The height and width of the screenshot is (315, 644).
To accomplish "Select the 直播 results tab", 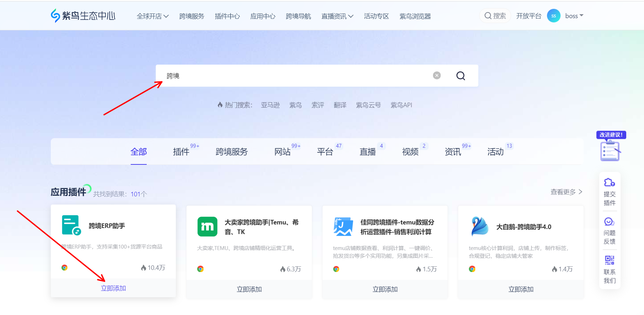I will point(368,152).
